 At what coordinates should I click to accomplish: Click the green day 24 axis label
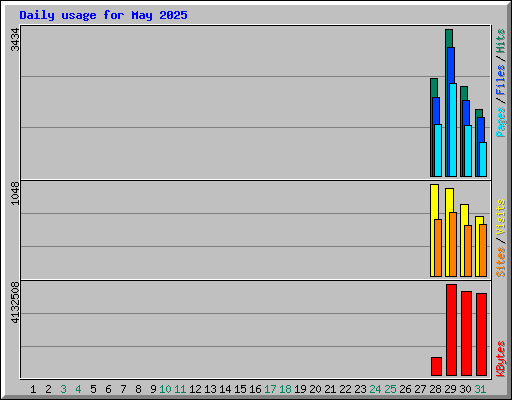[x=375, y=389]
